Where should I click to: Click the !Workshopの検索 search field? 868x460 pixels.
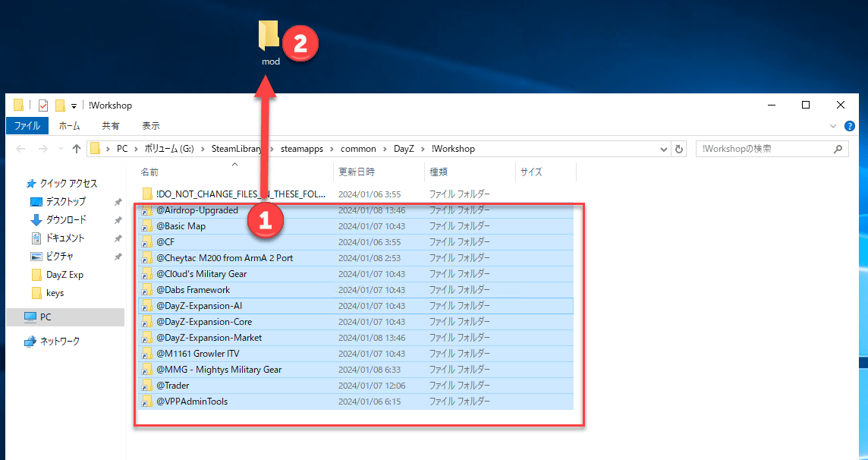pyautogui.click(x=772, y=149)
